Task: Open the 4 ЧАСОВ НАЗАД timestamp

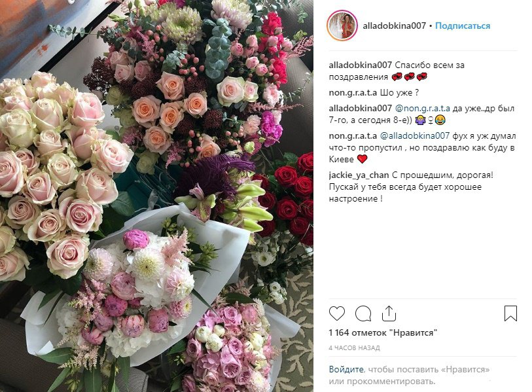Action: (x=354, y=348)
